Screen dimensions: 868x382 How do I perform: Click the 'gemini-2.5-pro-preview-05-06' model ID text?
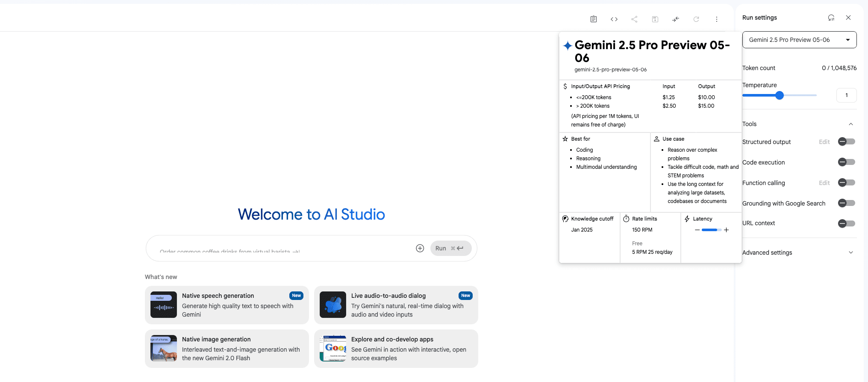[611, 70]
